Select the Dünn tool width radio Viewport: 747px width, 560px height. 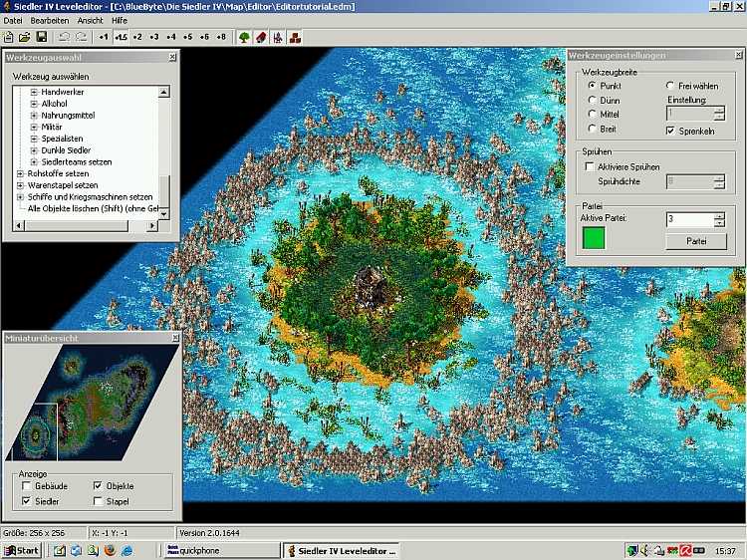593,100
